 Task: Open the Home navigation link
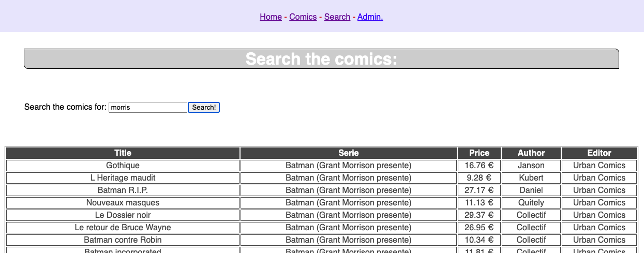tap(271, 17)
